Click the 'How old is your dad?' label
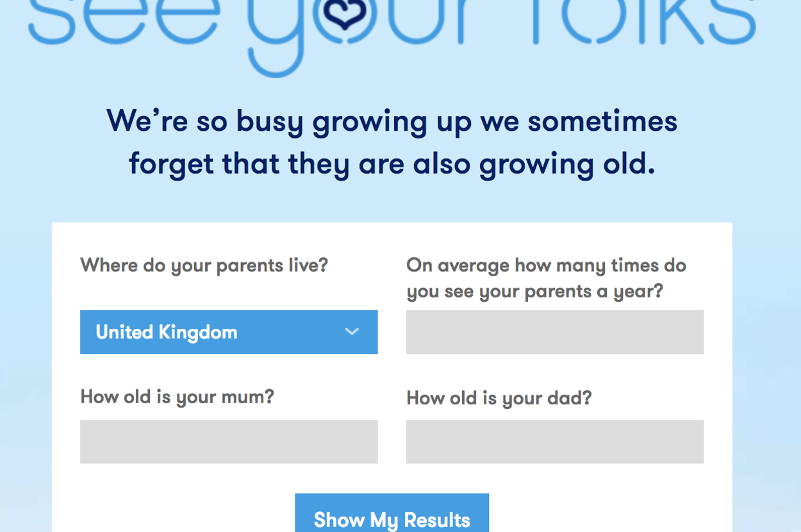Image resolution: width=801 pixels, height=532 pixels. pos(499,398)
